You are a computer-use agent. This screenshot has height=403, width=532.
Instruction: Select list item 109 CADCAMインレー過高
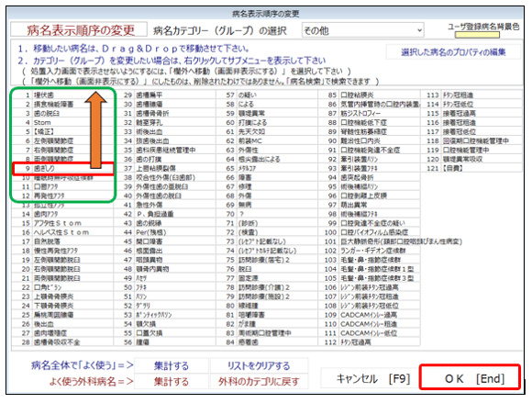(x=369, y=315)
